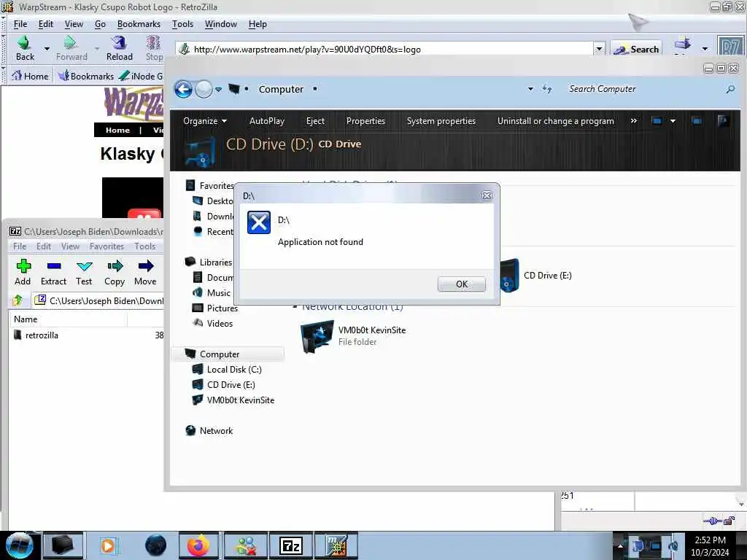747x560 pixels.
Task: Open the View menu in RetroZilla
Action: tap(74, 24)
